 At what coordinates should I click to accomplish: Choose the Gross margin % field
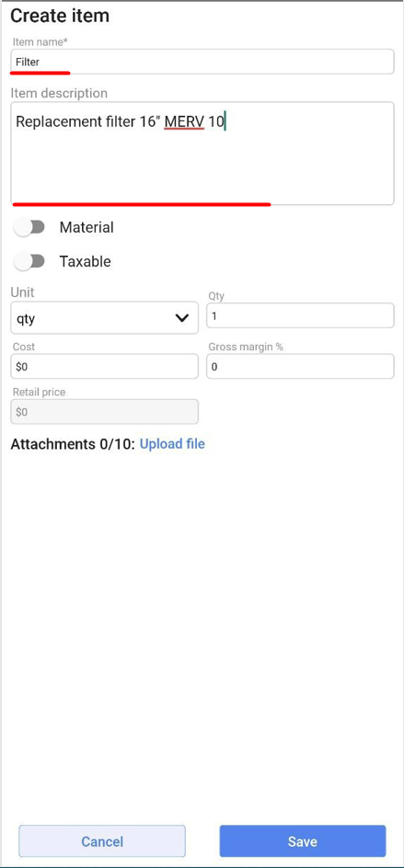coord(300,367)
